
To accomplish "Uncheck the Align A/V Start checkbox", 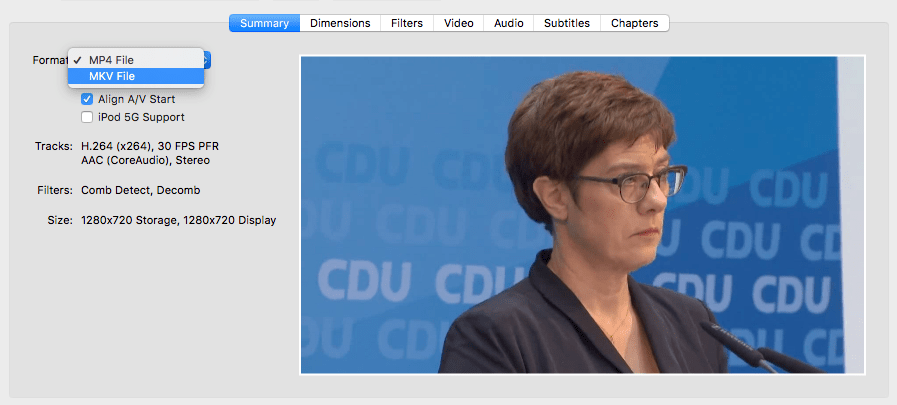I will point(87,100).
